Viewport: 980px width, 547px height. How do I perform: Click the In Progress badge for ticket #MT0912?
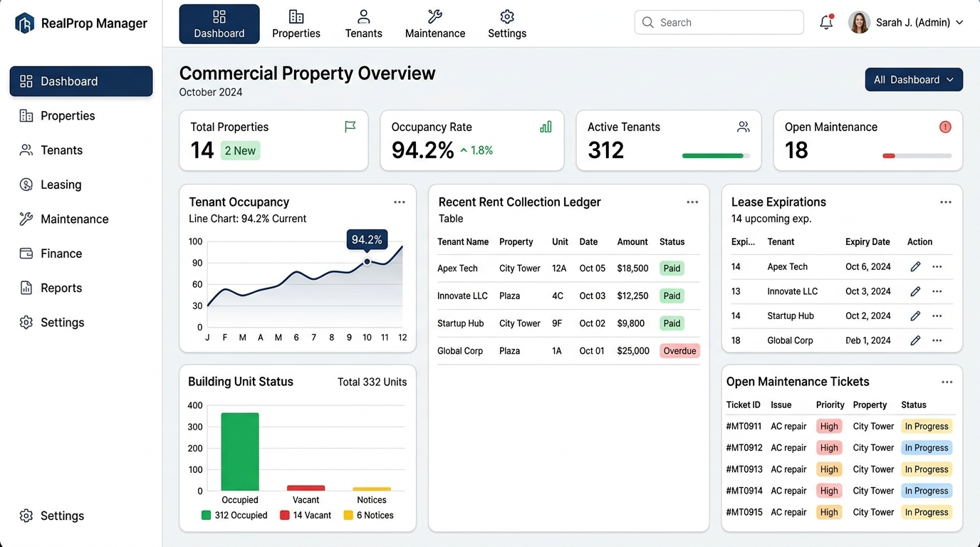pos(927,448)
